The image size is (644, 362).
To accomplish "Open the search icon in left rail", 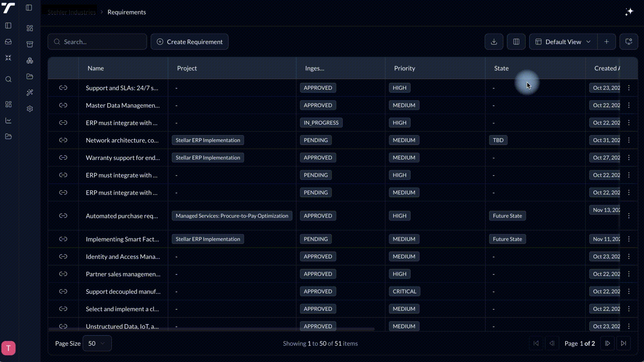I will pyautogui.click(x=8, y=79).
